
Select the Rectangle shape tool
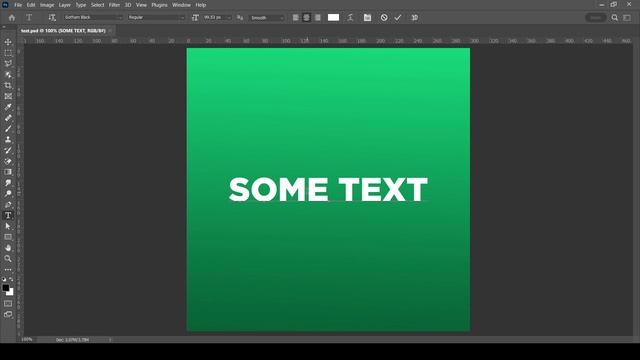pyautogui.click(x=8, y=237)
